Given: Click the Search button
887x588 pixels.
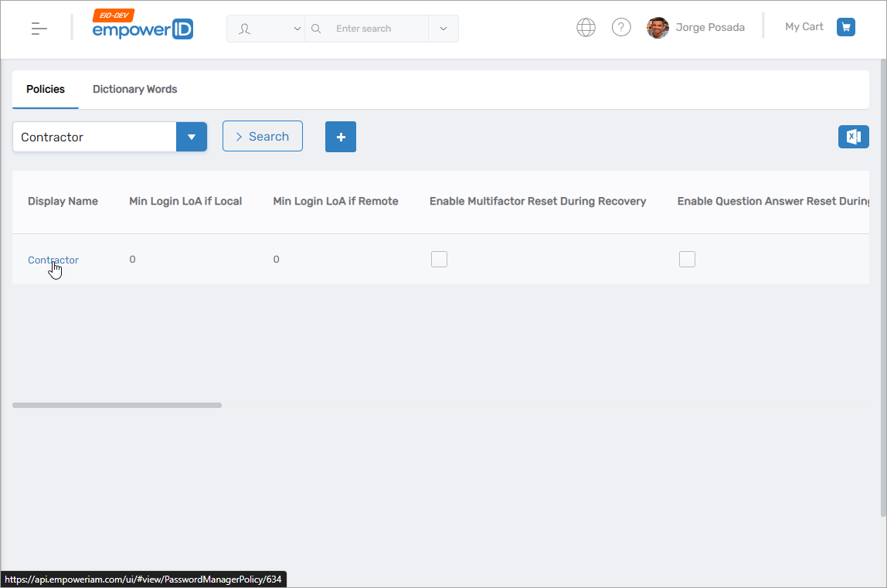Looking at the screenshot, I should coord(262,136).
